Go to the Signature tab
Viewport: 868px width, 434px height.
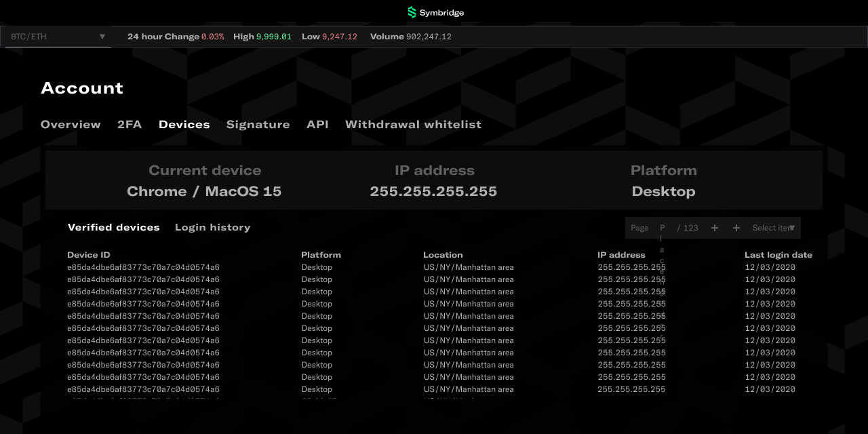coord(258,124)
